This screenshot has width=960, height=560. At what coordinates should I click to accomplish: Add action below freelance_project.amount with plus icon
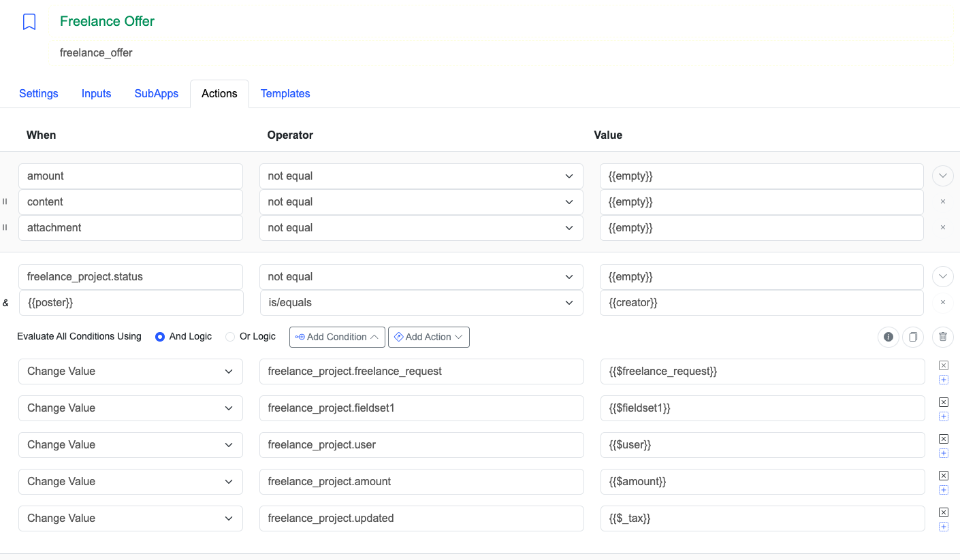click(944, 490)
